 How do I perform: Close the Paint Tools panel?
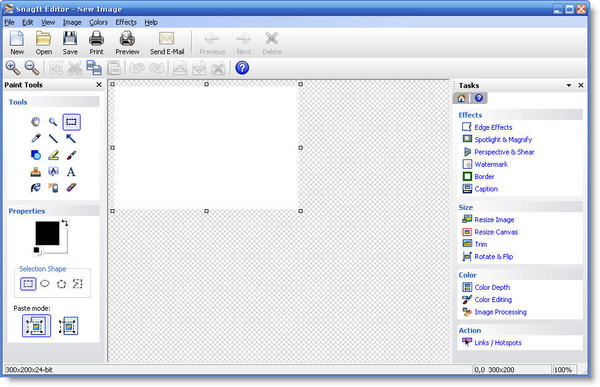99,85
